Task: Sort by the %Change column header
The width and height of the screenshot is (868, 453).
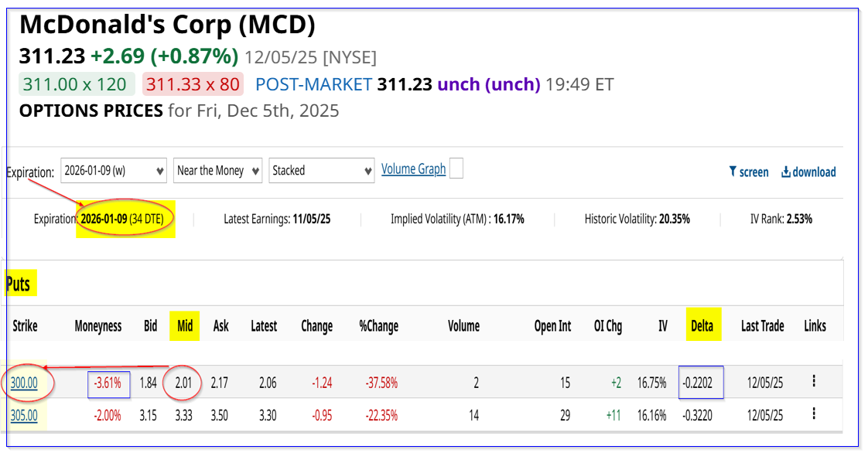Action: tap(378, 326)
